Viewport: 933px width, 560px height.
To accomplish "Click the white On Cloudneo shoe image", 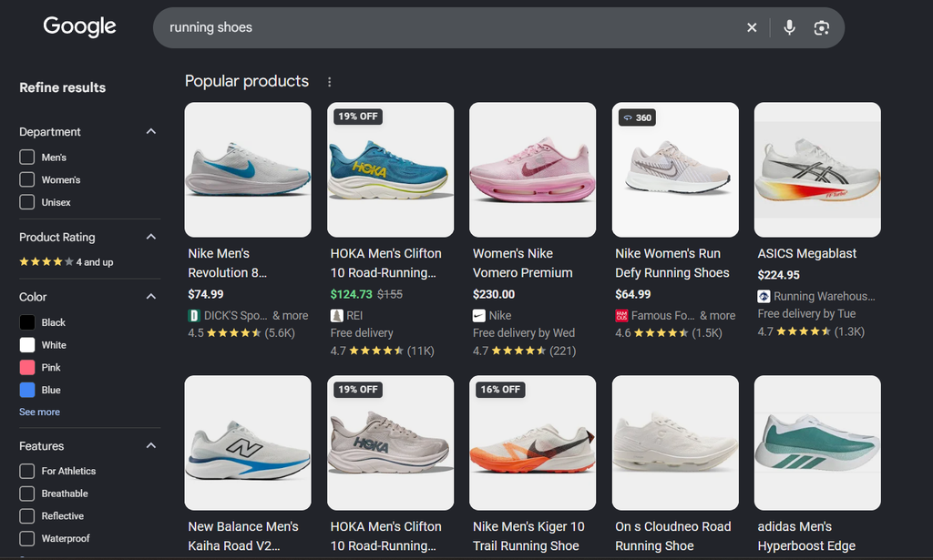I will click(x=675, y=443).
